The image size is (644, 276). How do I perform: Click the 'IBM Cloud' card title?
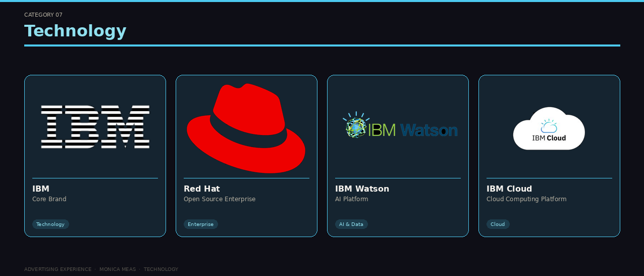(509, 189)
